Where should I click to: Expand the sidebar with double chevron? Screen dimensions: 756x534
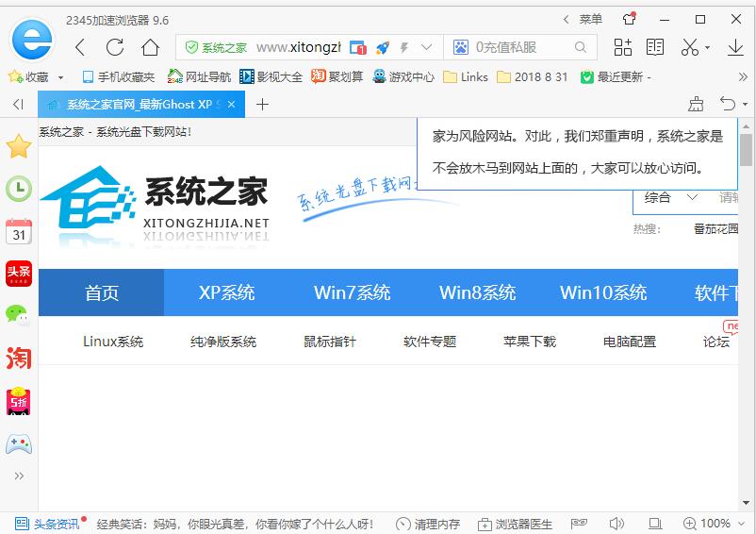pyautogui.click(x=19, y=476)
